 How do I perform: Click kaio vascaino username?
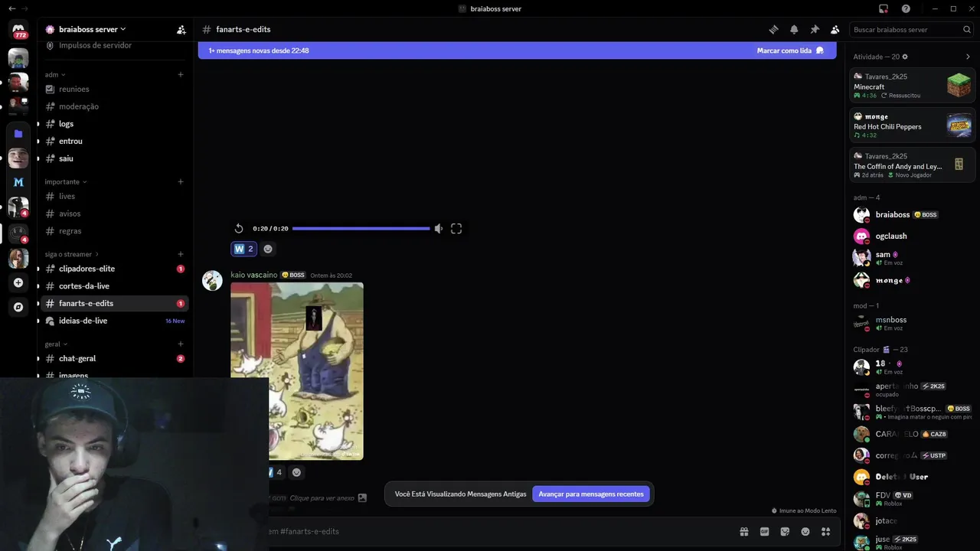coord(254,275)
